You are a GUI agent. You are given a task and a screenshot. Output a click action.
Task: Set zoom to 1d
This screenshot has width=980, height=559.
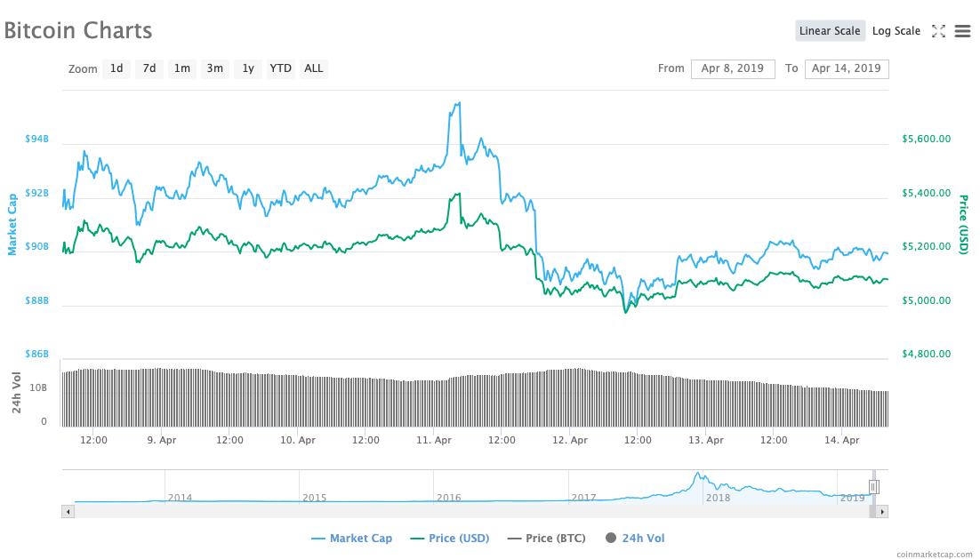point(116,68)
